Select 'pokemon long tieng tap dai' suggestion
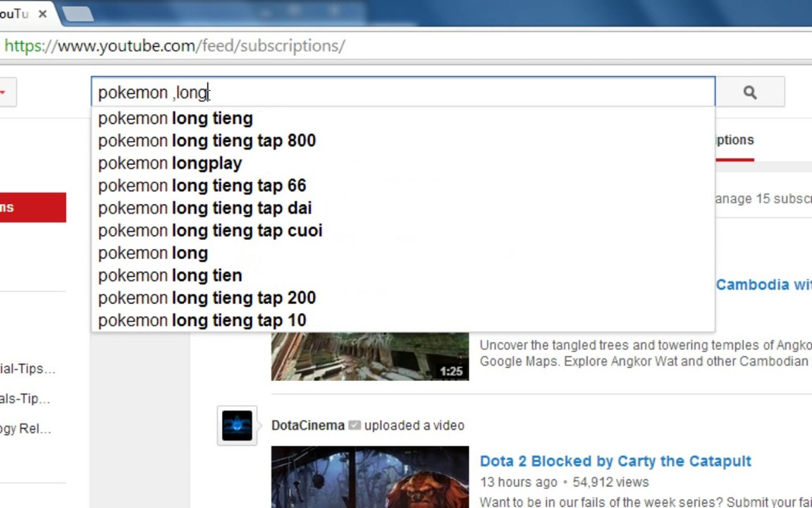Viewport: 812px width, 508px height. 403,208
